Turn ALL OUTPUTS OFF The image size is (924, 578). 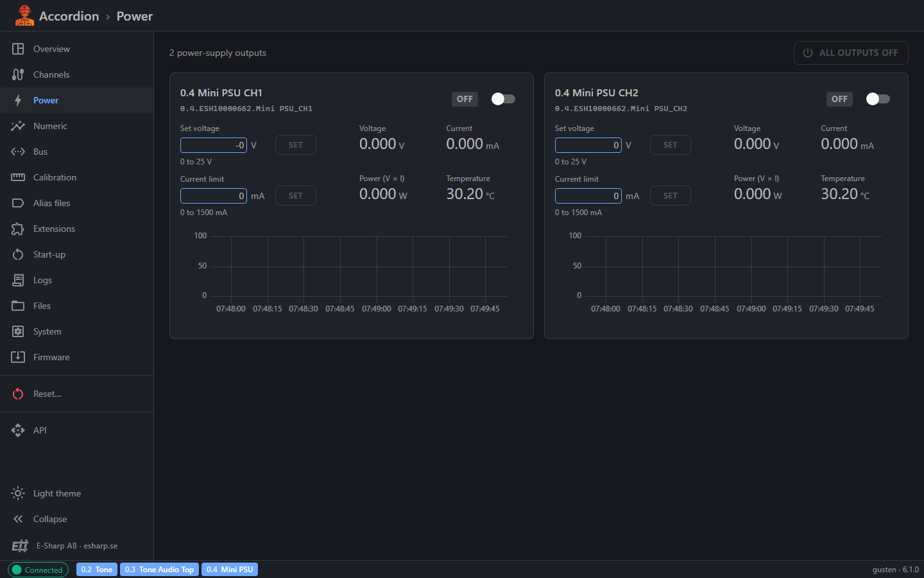[x=851, y=53]
